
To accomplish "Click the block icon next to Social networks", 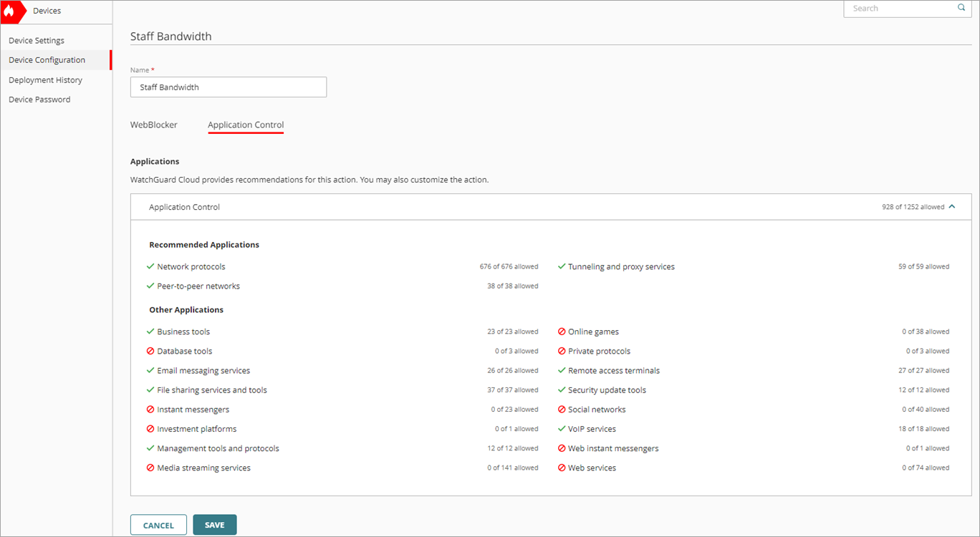I will coord(562,409).
